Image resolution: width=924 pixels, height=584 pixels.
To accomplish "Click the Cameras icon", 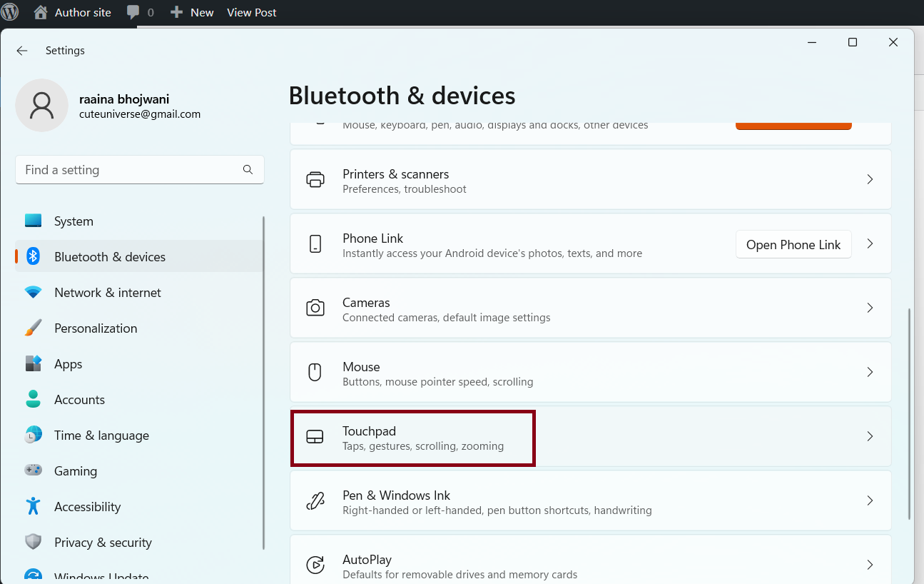I will click(x=315, y=308).
